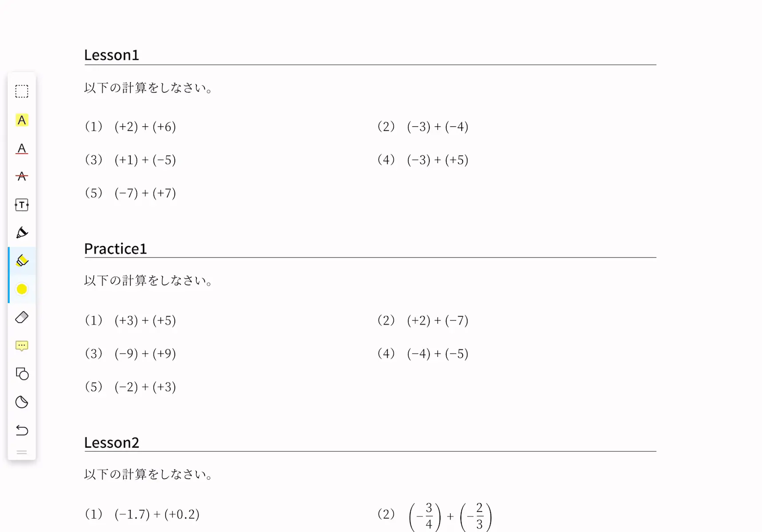Add a comment note annotation
Image resolution: width=762 pixels, height=532 pixels.
(x=22, y=346)
